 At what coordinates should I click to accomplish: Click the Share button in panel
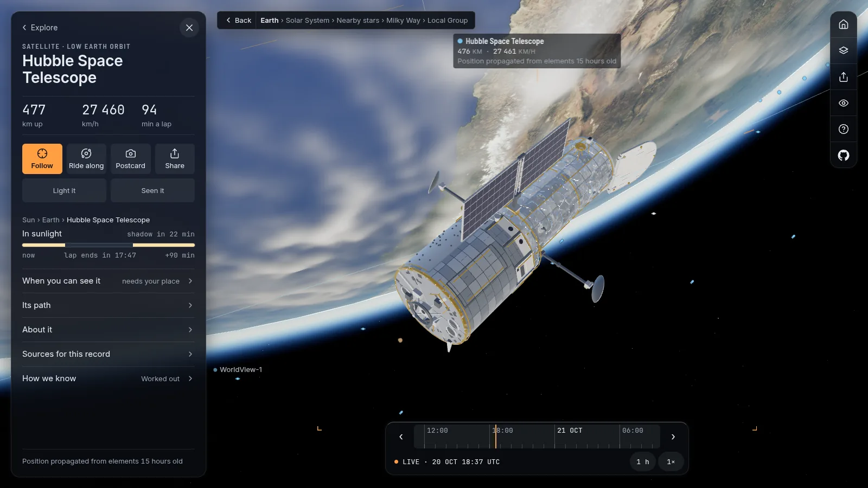[175, 159]
